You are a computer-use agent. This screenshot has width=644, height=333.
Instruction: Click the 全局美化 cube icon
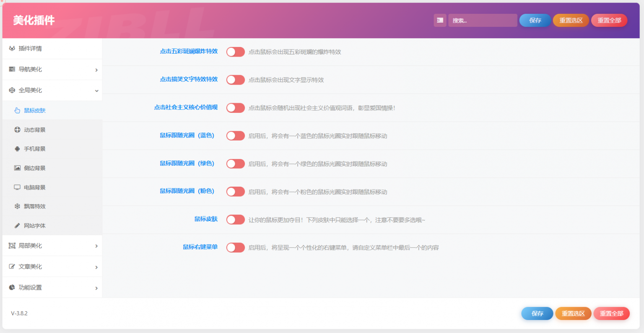coord(12,90)
